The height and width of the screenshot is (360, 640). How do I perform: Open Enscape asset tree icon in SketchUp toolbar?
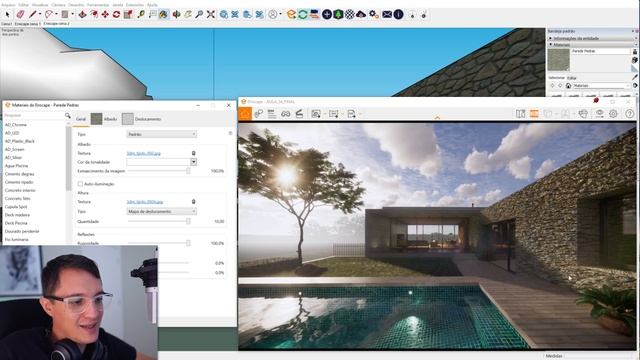(338, 15)
